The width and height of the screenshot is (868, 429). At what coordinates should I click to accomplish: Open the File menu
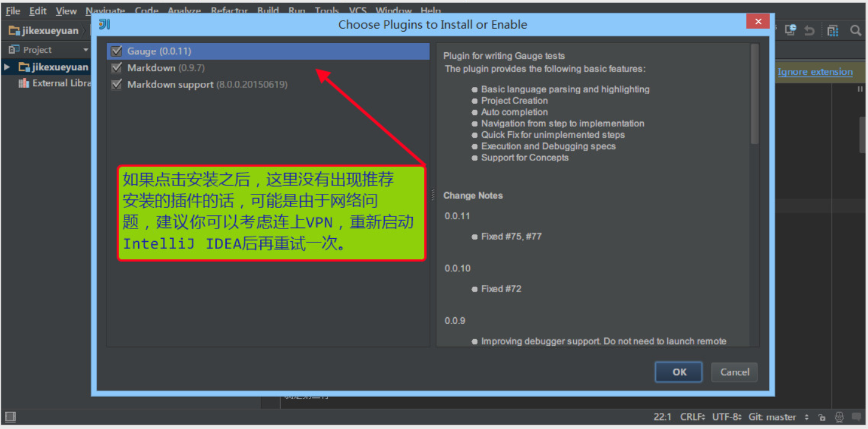13,11
